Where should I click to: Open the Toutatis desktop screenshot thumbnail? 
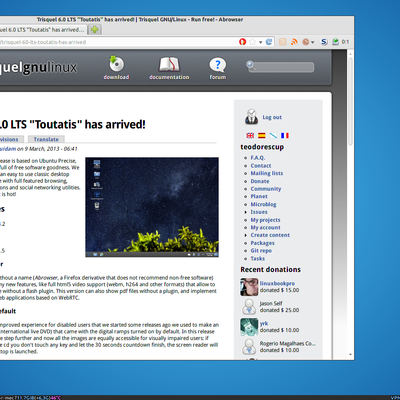coord(152,207)
